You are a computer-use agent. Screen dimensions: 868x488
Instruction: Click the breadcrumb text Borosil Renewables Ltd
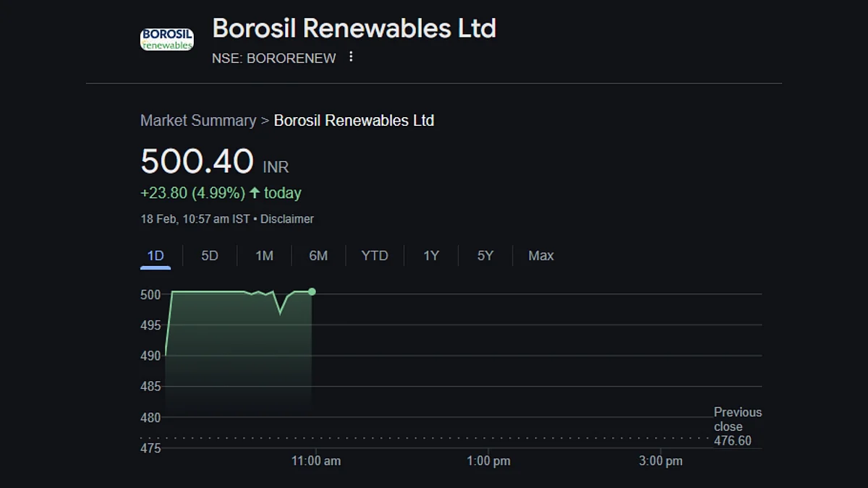354,121
